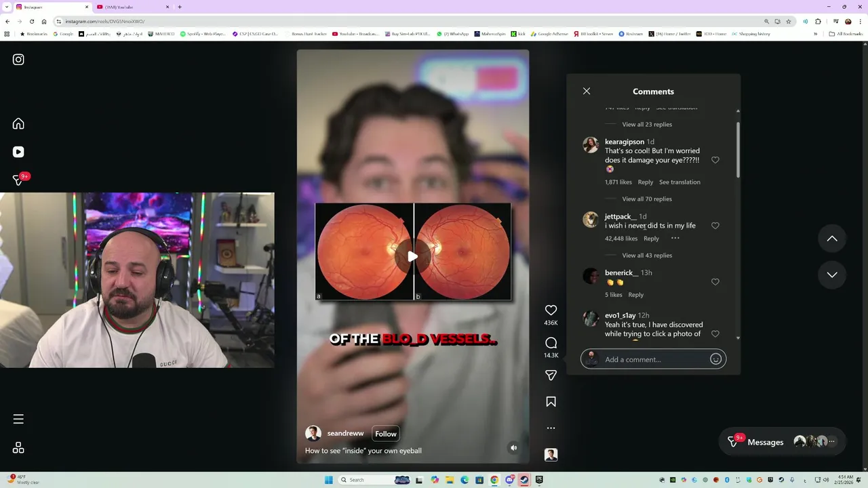The height and width of the screenshot is (488, 868).
Task: Open Steam from the taskbar
Action: 524,480
